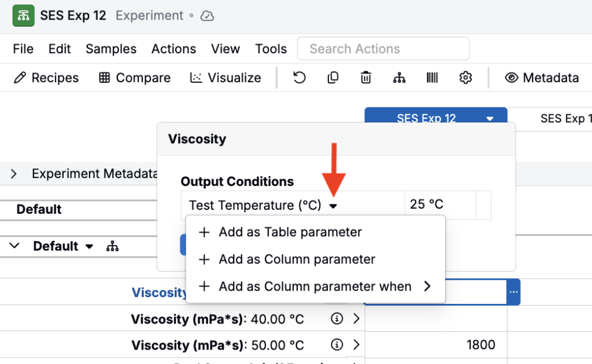
Task: Click the cloud sync status icon
Action: (x=207, y=16)
